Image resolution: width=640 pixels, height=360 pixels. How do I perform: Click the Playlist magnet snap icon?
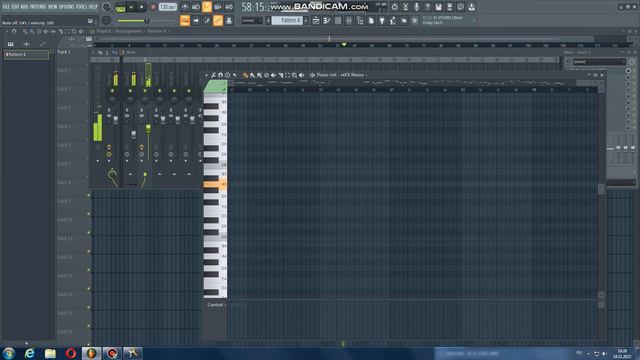point(14,31)
